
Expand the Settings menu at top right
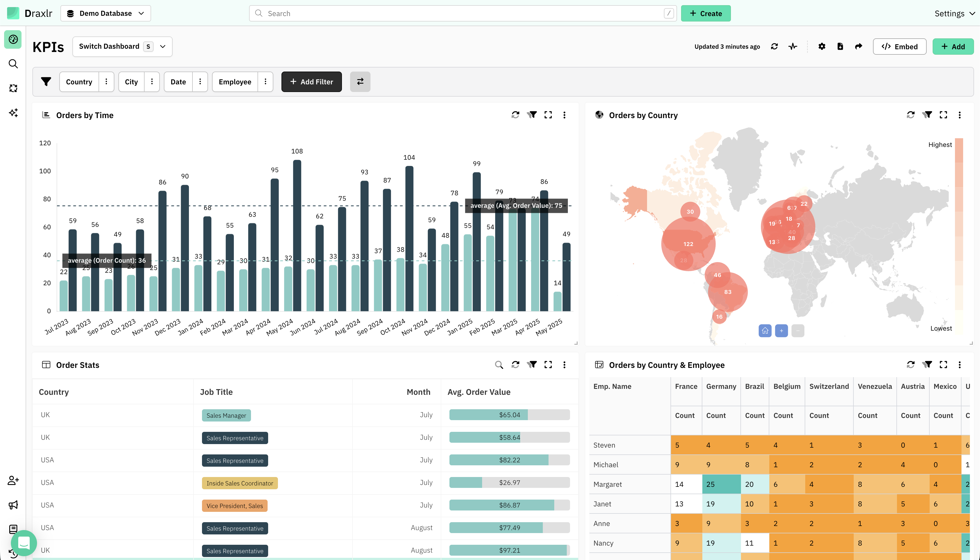point(954,13)
